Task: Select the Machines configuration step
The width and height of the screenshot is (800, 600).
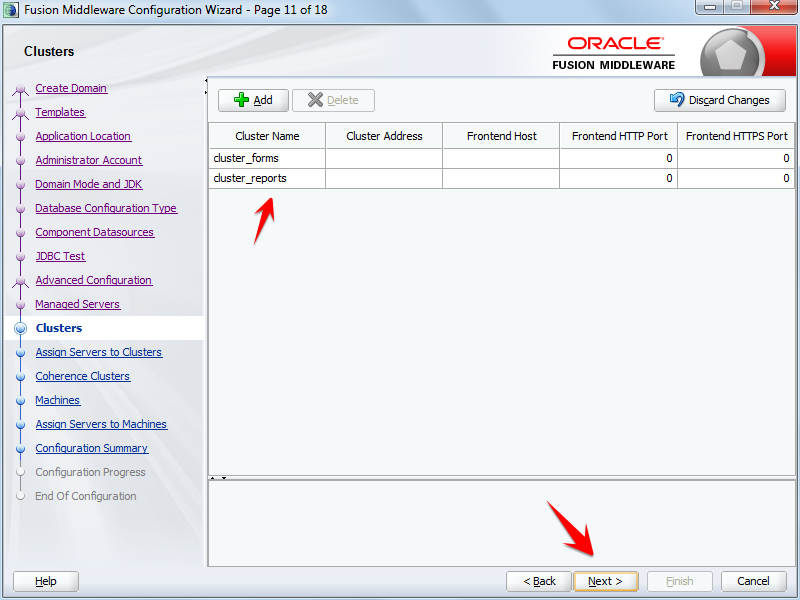Action: 57,400
